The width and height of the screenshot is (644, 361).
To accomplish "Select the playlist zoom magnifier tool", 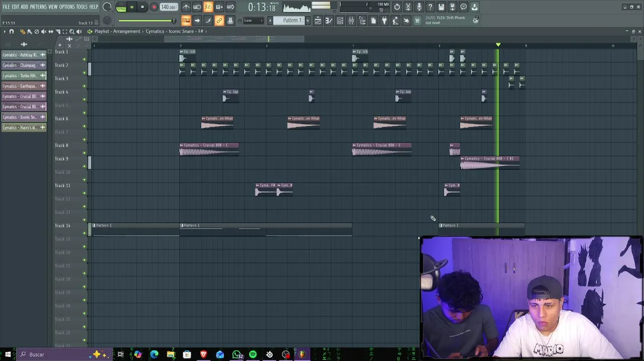I will click(72, 32).
